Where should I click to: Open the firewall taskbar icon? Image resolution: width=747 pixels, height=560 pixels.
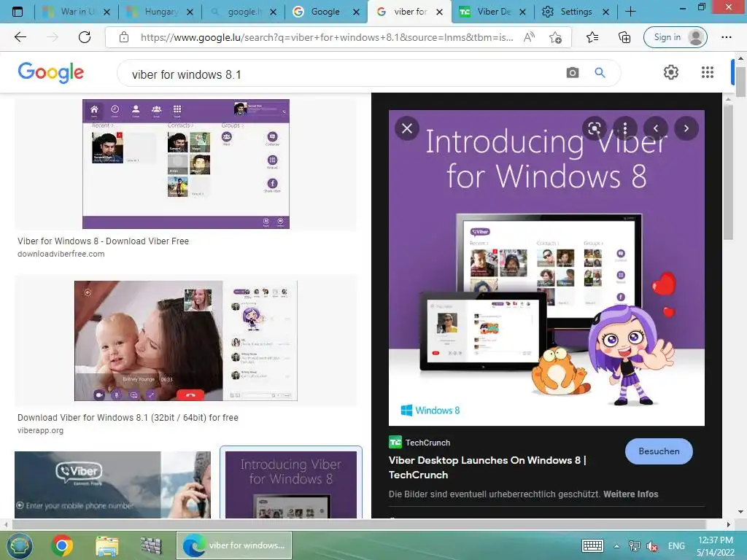[x=151, y=545]
